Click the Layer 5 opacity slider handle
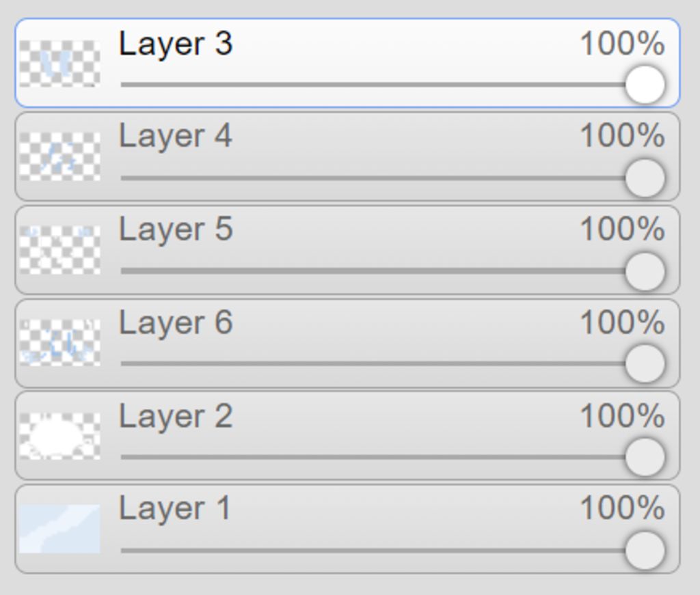This screenshot has height=595, width=700. 645,271
